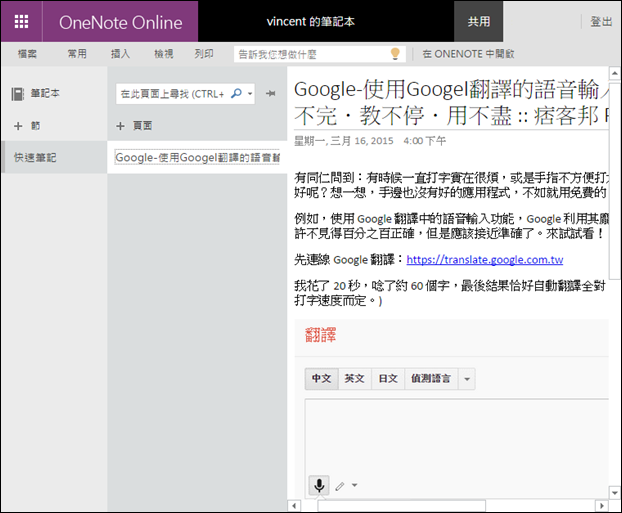Open the 檔案 menu
622x513 pixels.
(27, 54)
